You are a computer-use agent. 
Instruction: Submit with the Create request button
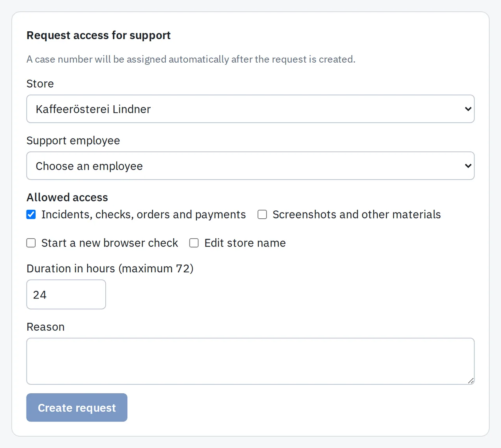[77, 408]
